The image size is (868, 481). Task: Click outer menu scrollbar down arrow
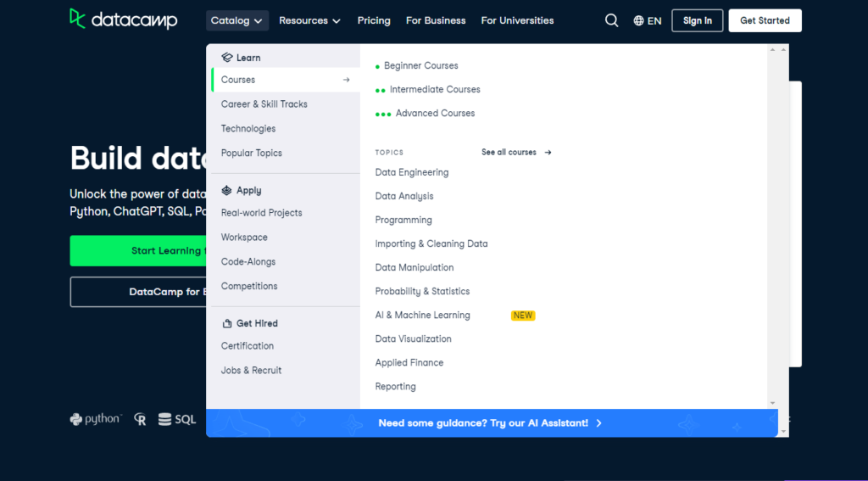(x=783, y=432)
